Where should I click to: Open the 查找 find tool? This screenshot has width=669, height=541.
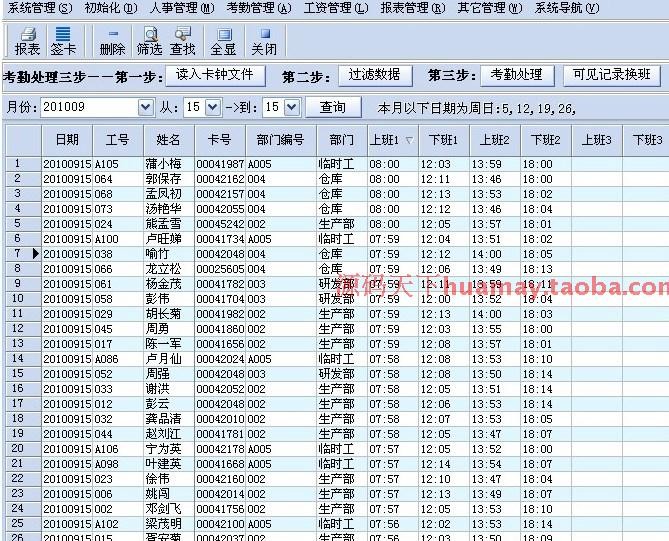click(183, 41)
